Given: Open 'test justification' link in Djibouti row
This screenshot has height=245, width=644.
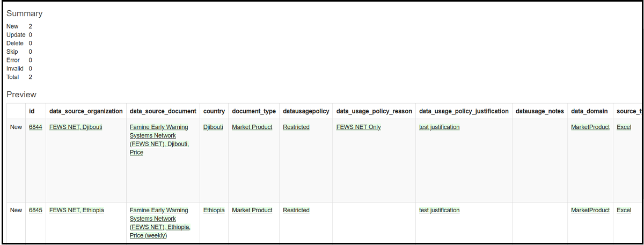Looking at the screenshot, I should (439, 127).
